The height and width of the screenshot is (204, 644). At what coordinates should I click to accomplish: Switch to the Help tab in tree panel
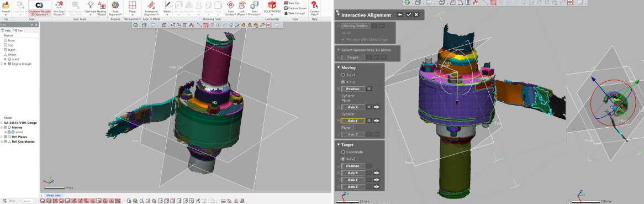click(6, 30)
